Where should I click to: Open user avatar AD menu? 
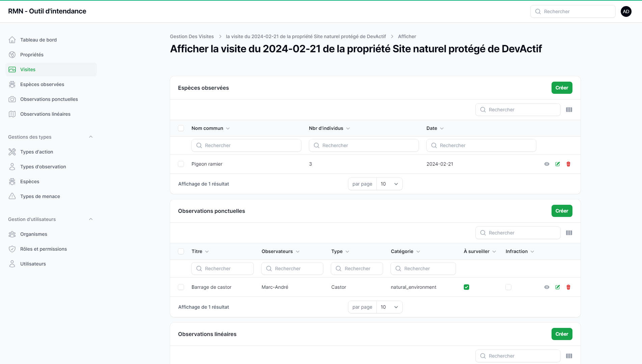pyautogui.click(x=626, y=11)
